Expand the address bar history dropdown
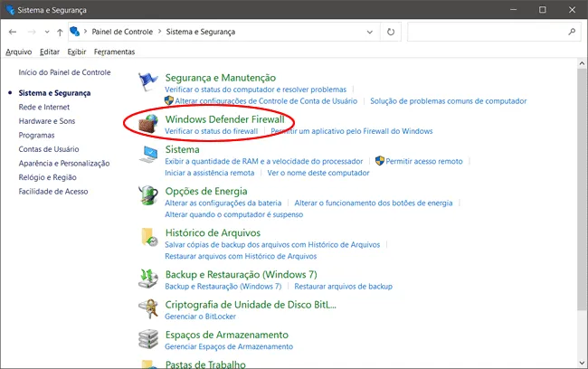Viewport: 588px width, 369px height. coord(370,32)
